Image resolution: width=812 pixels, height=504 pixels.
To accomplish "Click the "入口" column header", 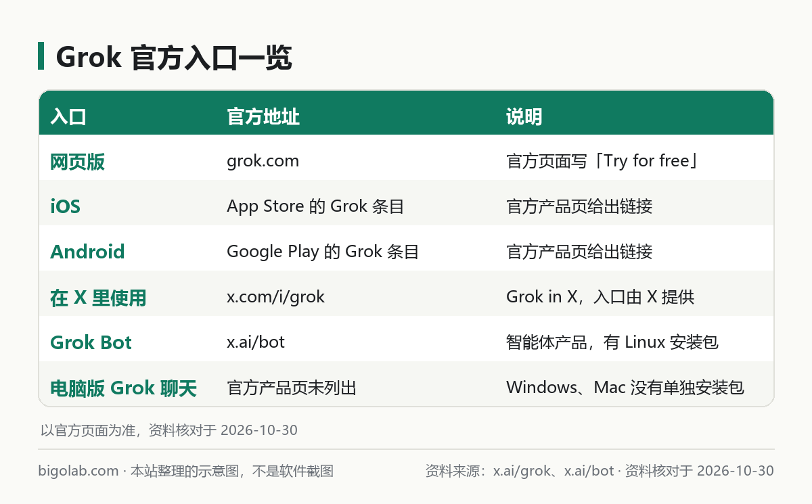I will point(68,117).
